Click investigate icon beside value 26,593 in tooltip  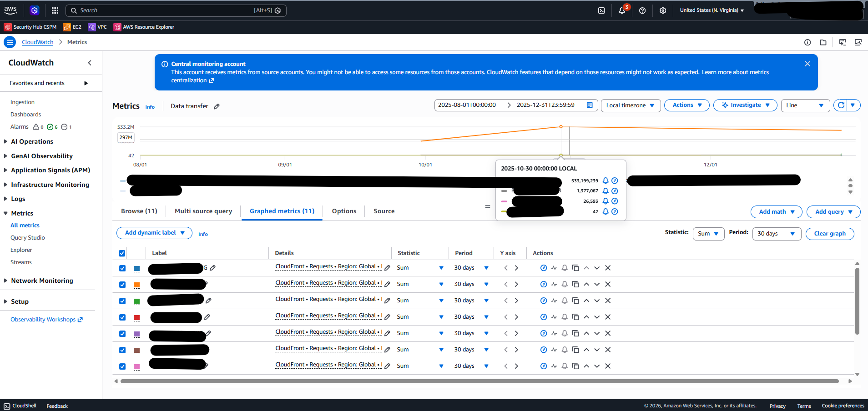pyautogui.click(x=615, y=201)
